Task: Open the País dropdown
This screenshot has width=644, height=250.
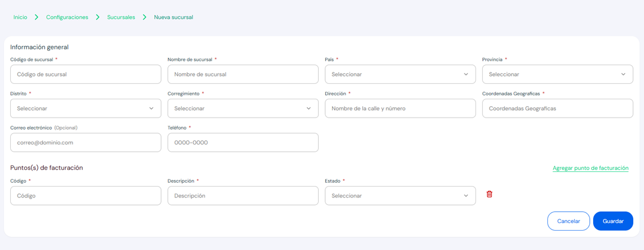Action: [x=401, y=74]
